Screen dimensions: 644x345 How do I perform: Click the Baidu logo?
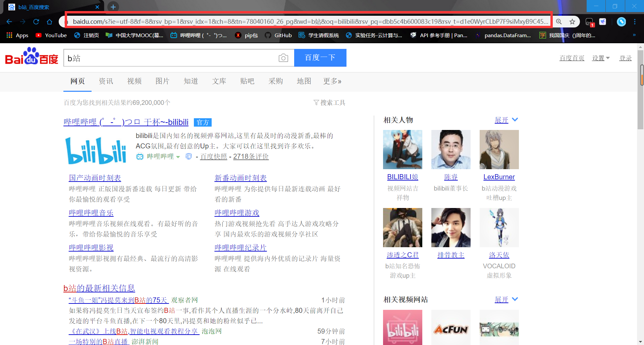pyautogui.click(x=32, y=56)
